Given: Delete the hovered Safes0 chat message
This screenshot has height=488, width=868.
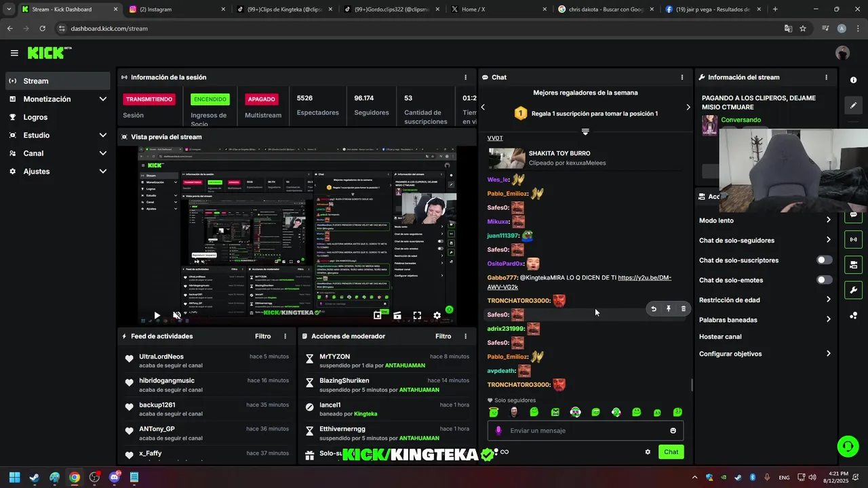Looking at the screenshot, I should pyautogui.click(x=683, y=308).
